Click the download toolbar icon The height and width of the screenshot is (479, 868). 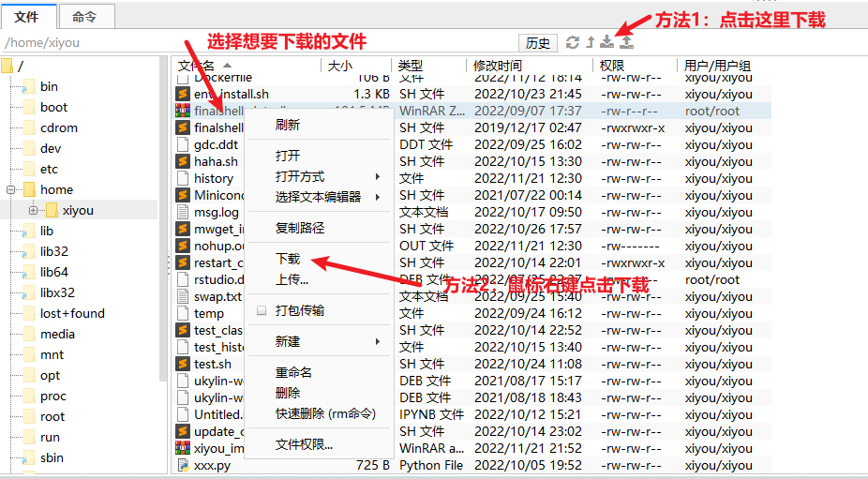607,42
